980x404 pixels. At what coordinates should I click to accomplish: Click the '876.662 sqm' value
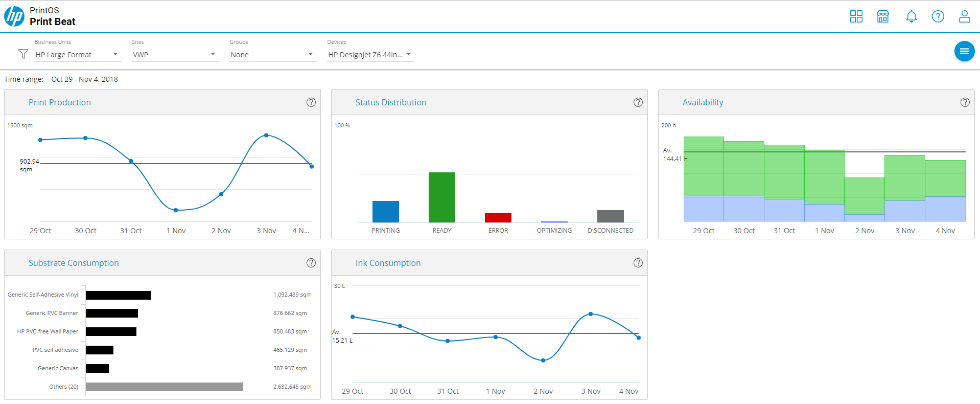pyautogui.click(x=290, y=313)
